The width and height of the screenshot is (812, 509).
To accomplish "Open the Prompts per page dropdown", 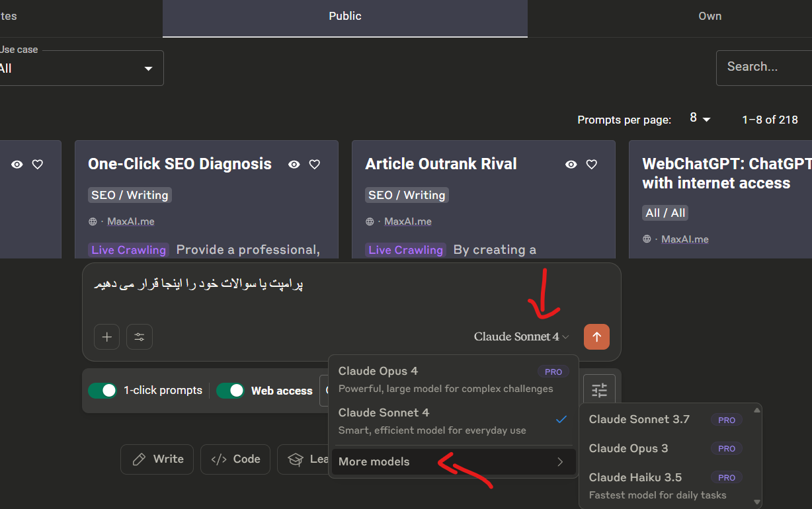I will [700, 118].
